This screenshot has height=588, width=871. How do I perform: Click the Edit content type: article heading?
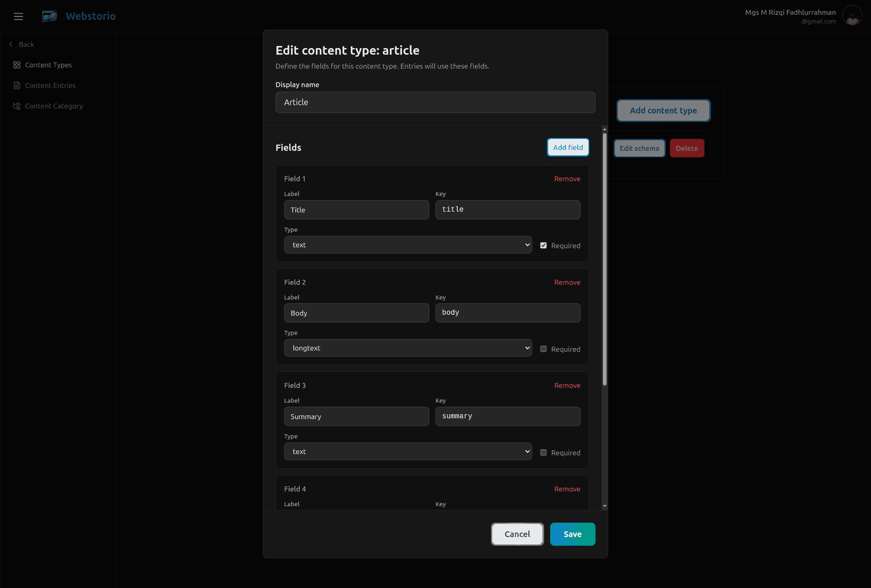[347, 50]
